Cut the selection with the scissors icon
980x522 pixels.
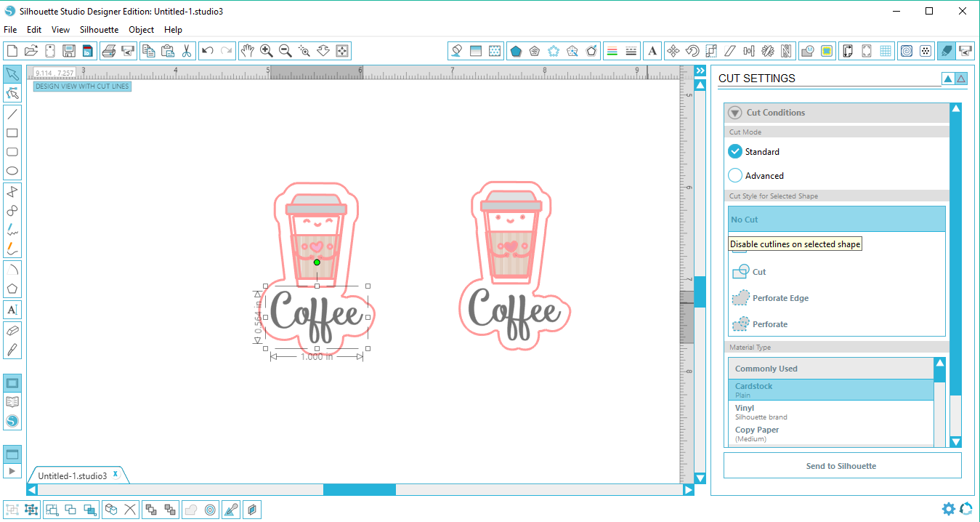[x=187, y=51]
